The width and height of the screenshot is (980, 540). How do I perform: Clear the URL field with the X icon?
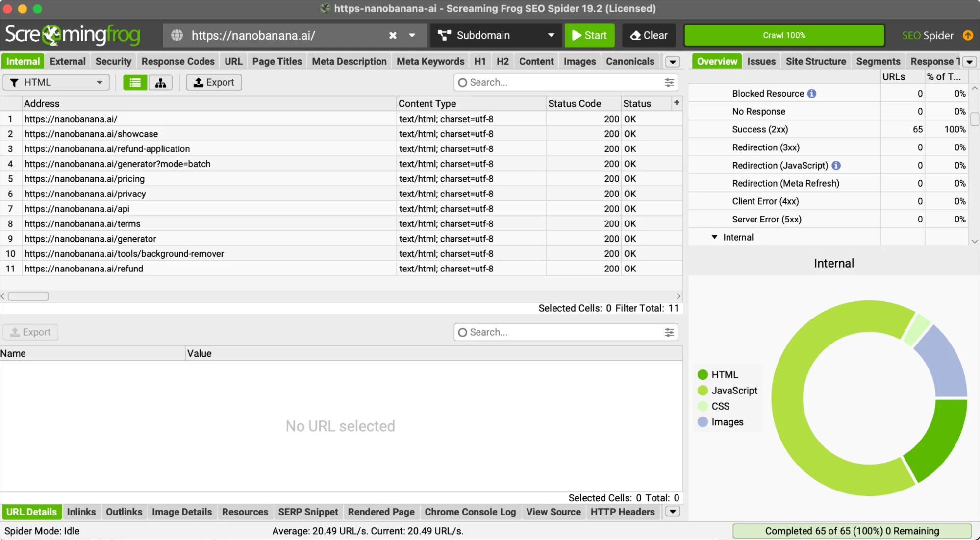click(393, 35)
